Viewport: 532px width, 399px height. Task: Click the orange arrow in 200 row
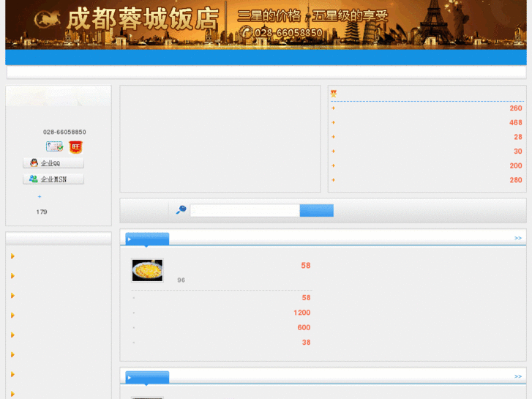pos(333,165)
